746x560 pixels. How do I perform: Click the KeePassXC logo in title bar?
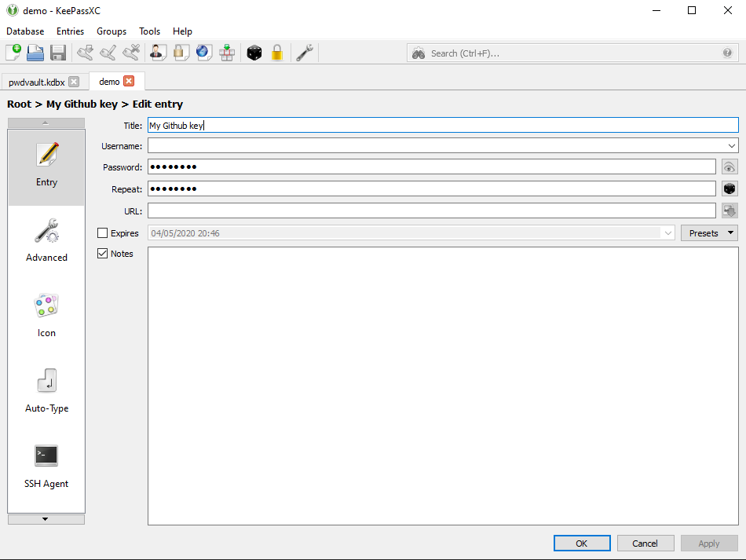click(12, 10)
